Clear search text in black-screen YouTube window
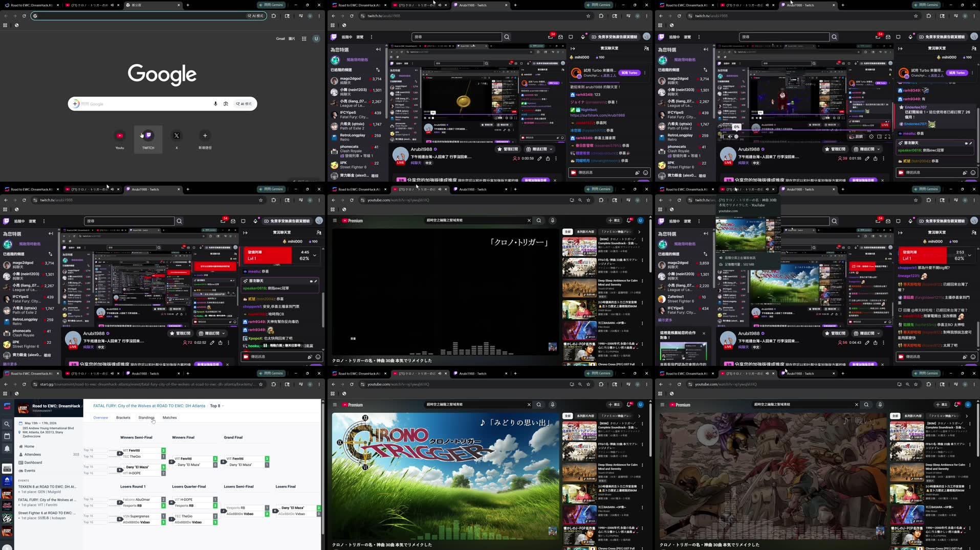The width and height of the screenshot is (980, 550). point(529,221)
